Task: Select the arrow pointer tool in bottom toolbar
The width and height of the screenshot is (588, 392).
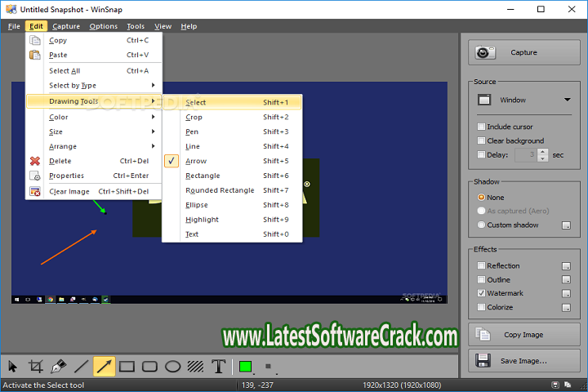Action: click(x=13, y=367)
